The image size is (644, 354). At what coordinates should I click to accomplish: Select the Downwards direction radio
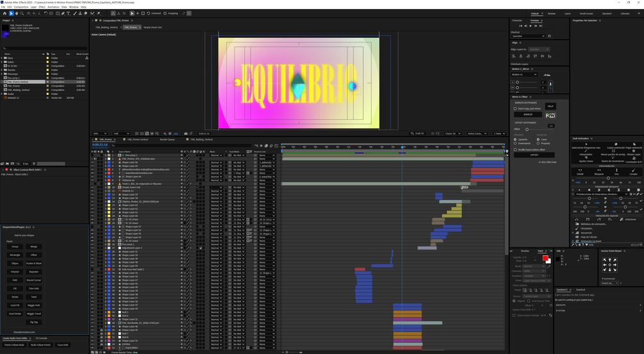tap(515, 144)
